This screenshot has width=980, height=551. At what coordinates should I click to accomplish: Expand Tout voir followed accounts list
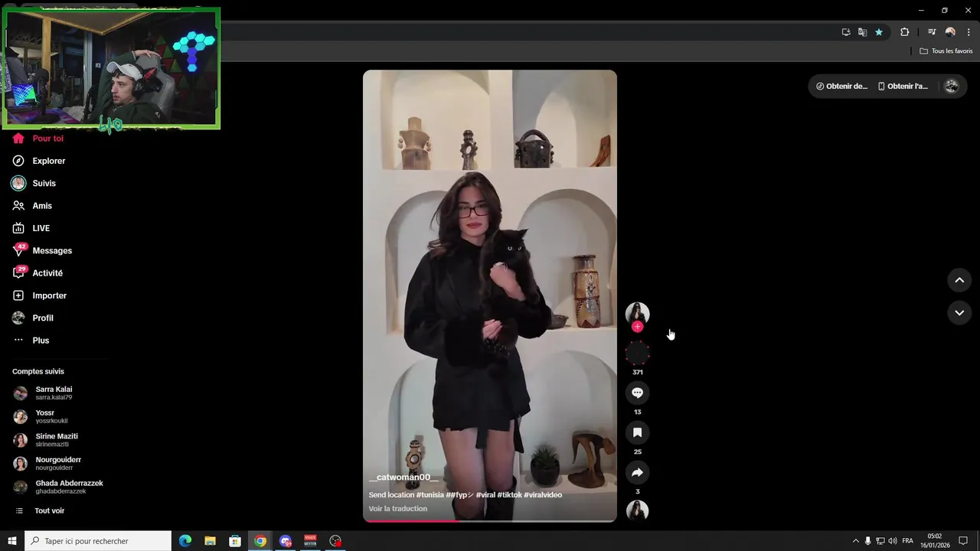pos(49,510)
